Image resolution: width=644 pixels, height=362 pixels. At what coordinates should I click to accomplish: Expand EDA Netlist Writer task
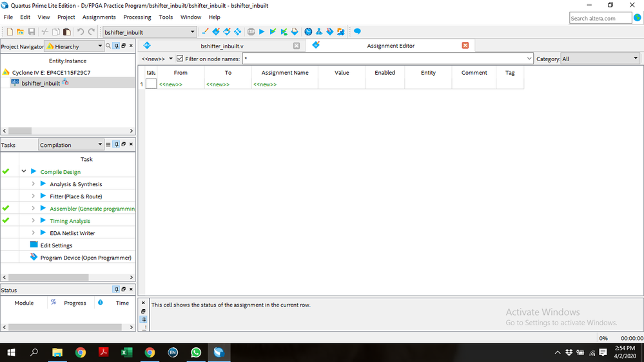[x=34, y=233]
